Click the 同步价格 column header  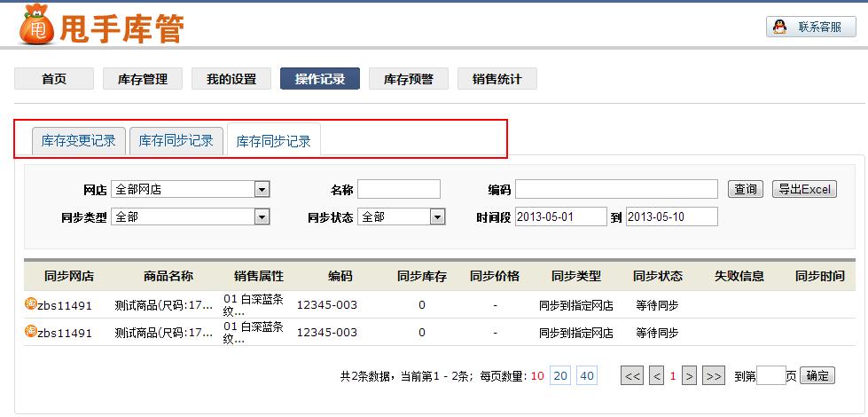(x=495, y=276)
